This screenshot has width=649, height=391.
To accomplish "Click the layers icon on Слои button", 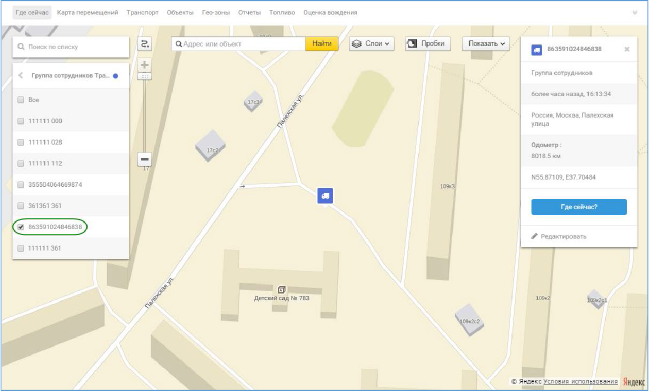I will (x=356, y=43).
